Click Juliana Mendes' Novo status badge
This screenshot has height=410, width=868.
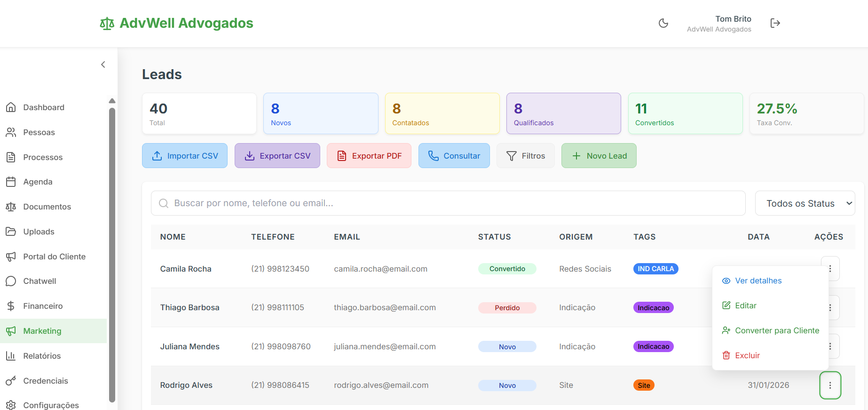[507, 346]
